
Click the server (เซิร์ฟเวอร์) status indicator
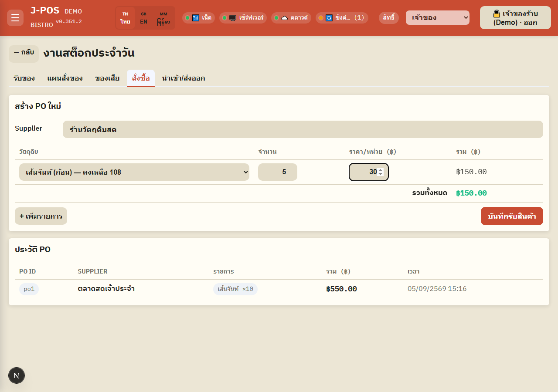[243, 18]
